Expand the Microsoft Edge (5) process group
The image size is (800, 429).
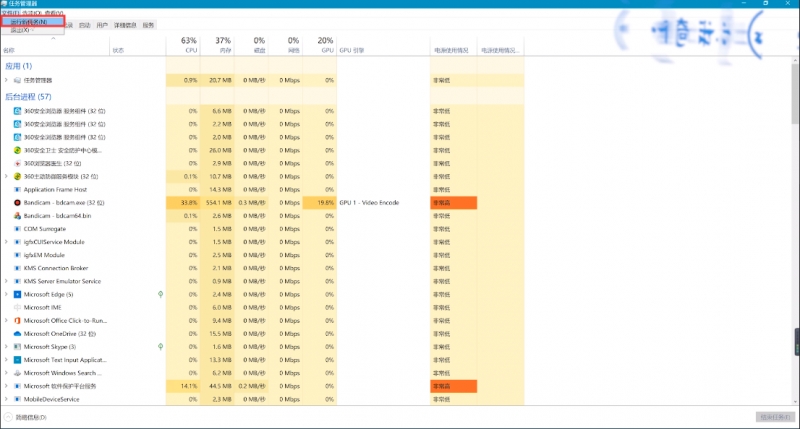click(6, 294)
